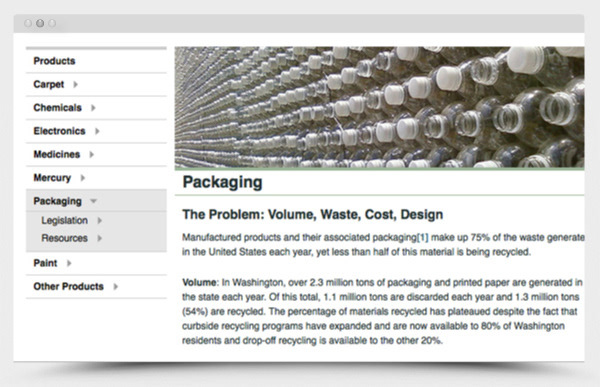Collapse the Packaging section arrow
Image resolution: width=600 pixels, height=387 pixels.
tap(93, 201)
